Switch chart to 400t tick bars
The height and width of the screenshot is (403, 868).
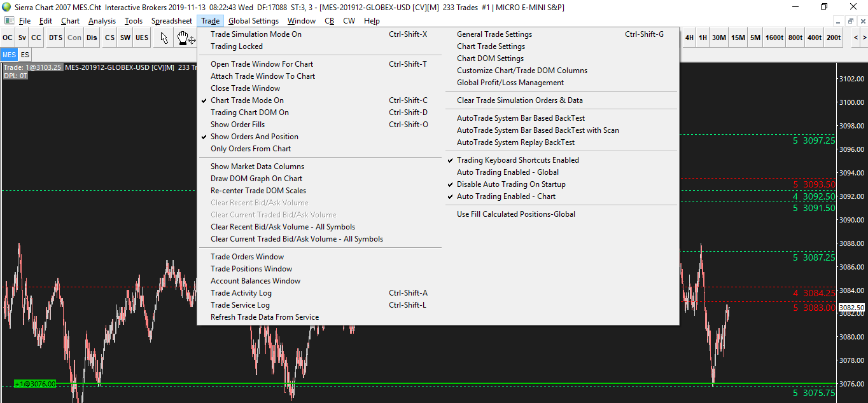click(x=815, y=38)
